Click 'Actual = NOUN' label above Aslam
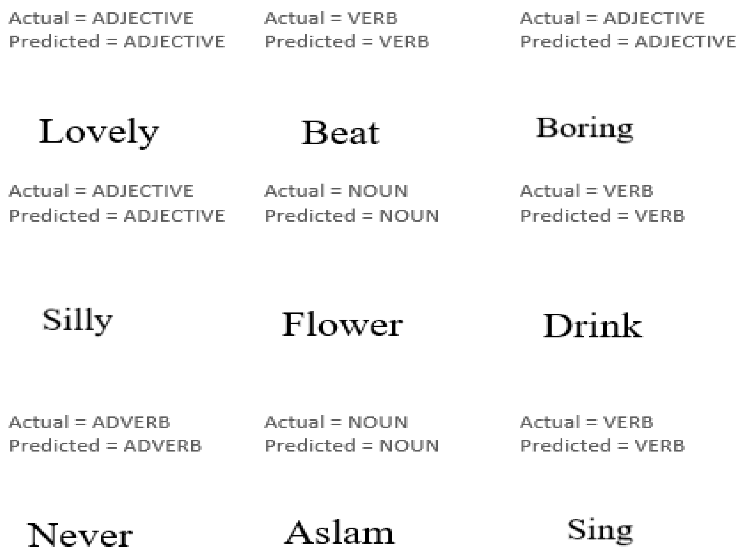Viewport: 742px width, 560px height. (336, 422)
